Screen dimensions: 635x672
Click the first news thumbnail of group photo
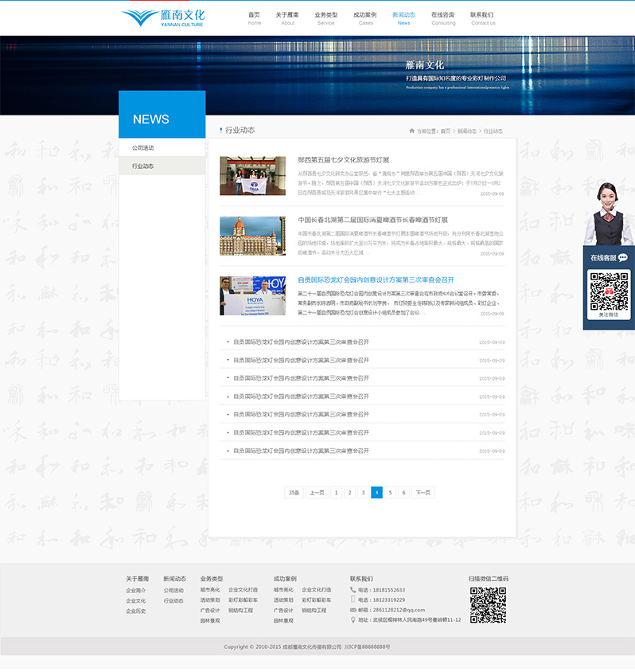pyautogui.click(x=252, y=176)
